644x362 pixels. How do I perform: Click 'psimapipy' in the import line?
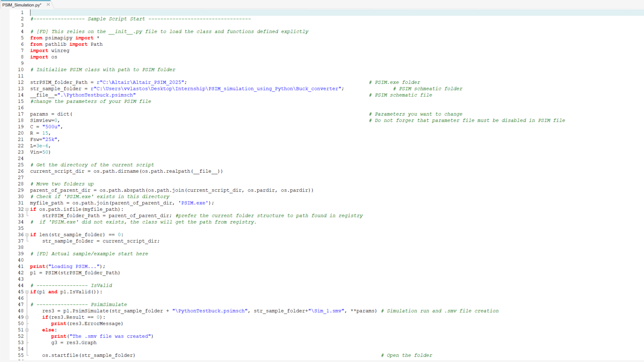point(59,38)
